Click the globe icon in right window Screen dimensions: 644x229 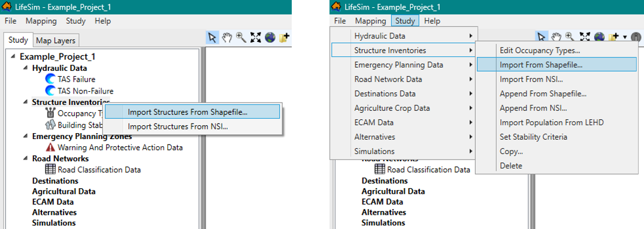(599, 37)
